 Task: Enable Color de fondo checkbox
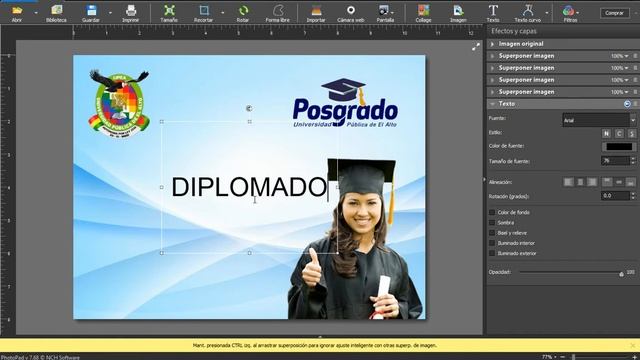[x=492, y=212]
